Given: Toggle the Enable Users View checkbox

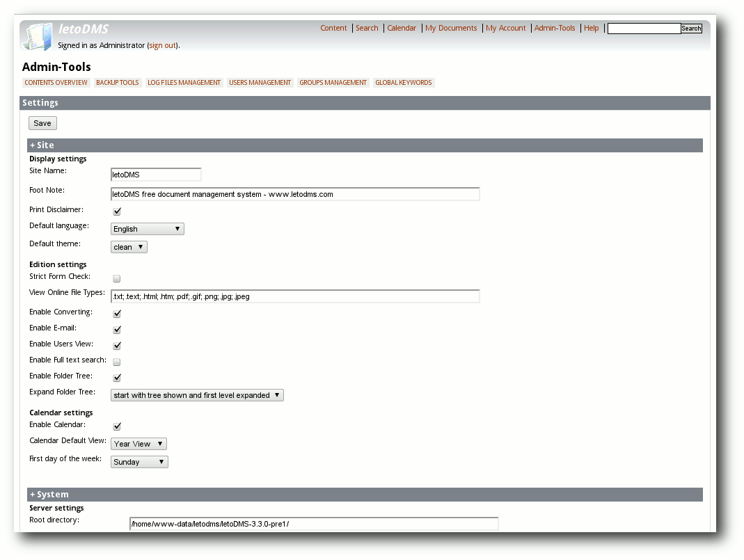Looking at the screenshot, I should pos(117,346).
